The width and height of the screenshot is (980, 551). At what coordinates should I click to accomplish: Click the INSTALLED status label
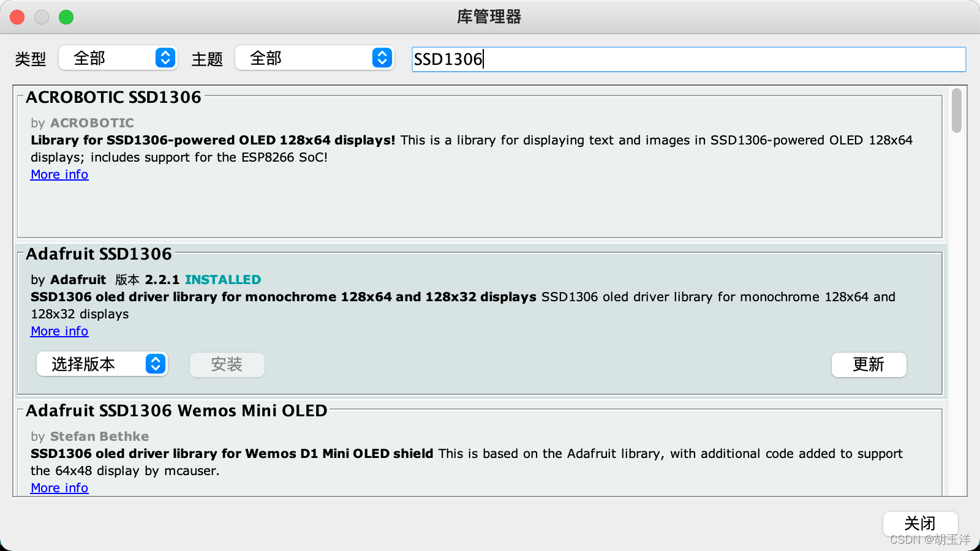pos(223,280)
